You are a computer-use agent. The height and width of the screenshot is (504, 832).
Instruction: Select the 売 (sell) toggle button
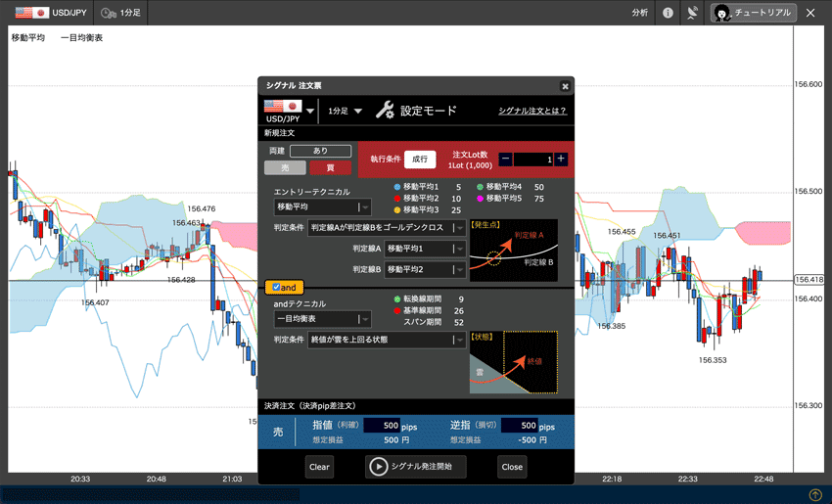coord(285,167)
